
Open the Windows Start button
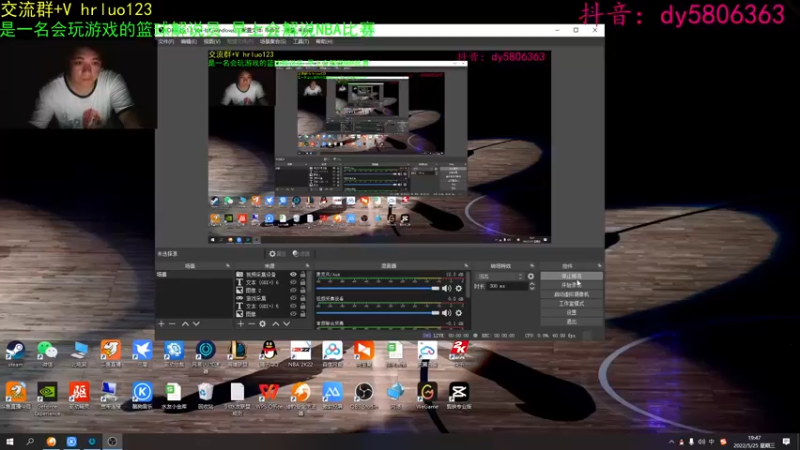coord(10,442)
